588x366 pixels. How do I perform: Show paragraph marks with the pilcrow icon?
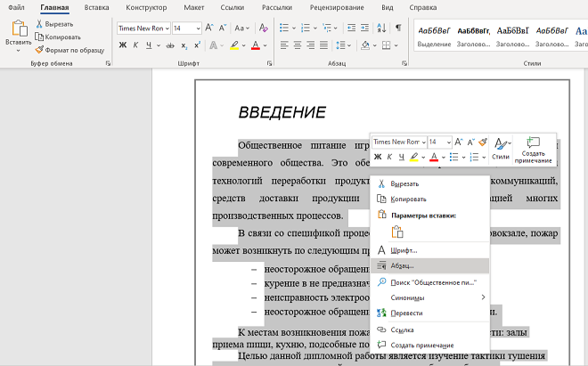tap(397, 28)
